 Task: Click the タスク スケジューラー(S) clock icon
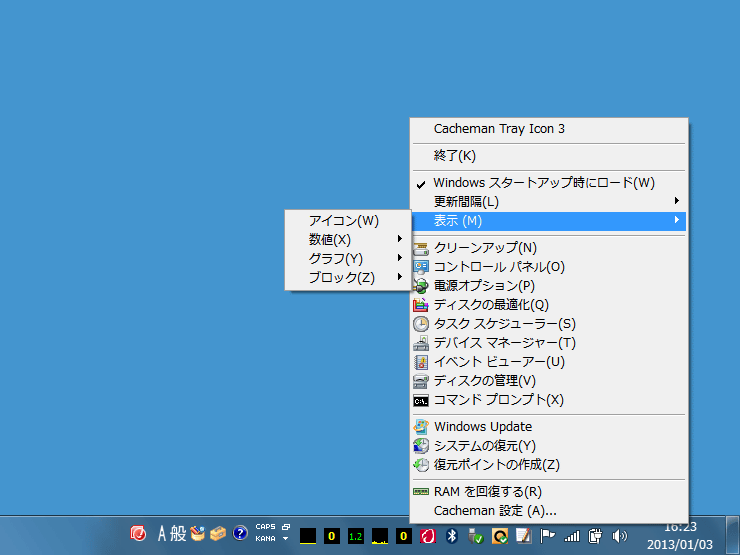(x=420, y=324)
